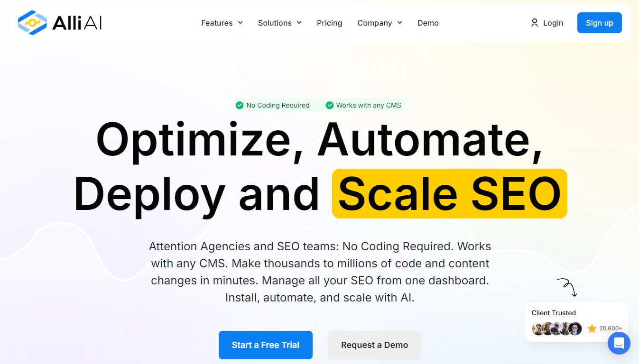
Task: Go to the Pricing page
Action: 329,23
